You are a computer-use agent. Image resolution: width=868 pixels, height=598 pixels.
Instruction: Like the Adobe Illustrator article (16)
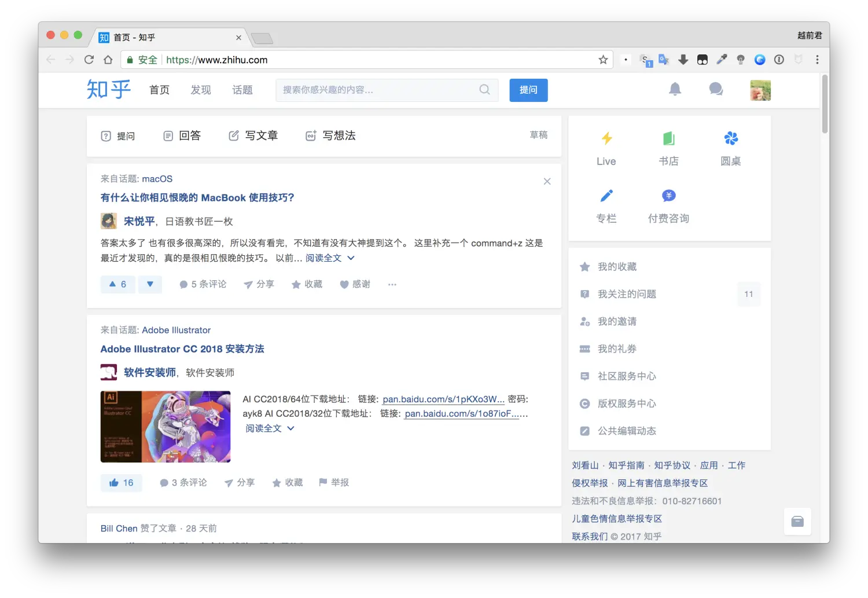pos(121,482)
